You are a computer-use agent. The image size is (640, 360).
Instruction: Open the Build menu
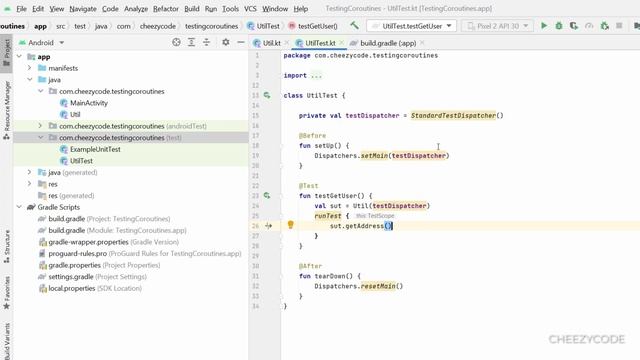192,9
